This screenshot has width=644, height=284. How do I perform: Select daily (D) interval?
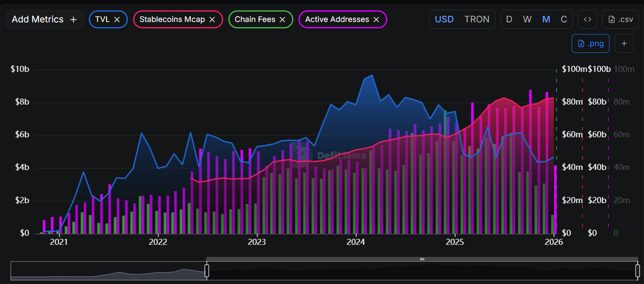coord(509,19)
